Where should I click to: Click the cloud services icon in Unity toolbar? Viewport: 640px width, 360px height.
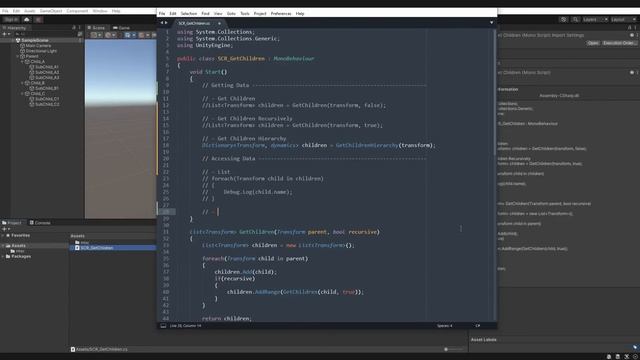[x=27, y=20]
